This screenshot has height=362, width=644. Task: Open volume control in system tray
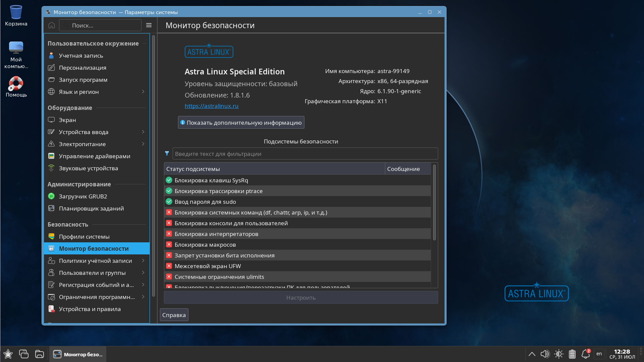(545, 354)
